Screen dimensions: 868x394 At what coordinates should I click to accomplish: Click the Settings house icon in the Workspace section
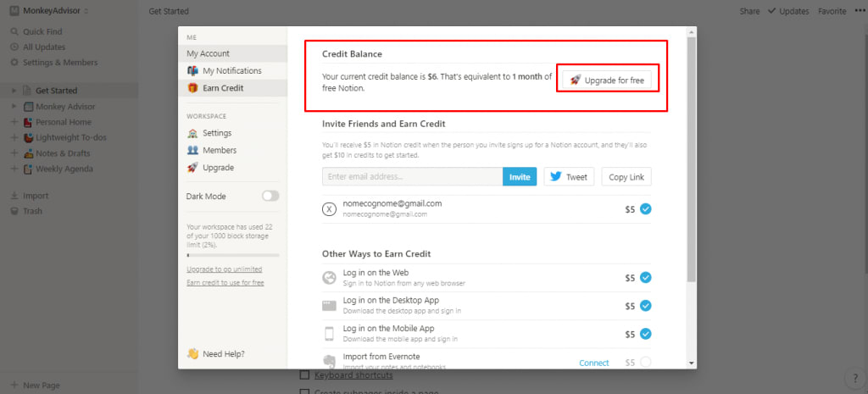pyautogui.click(x=192, y=133)
